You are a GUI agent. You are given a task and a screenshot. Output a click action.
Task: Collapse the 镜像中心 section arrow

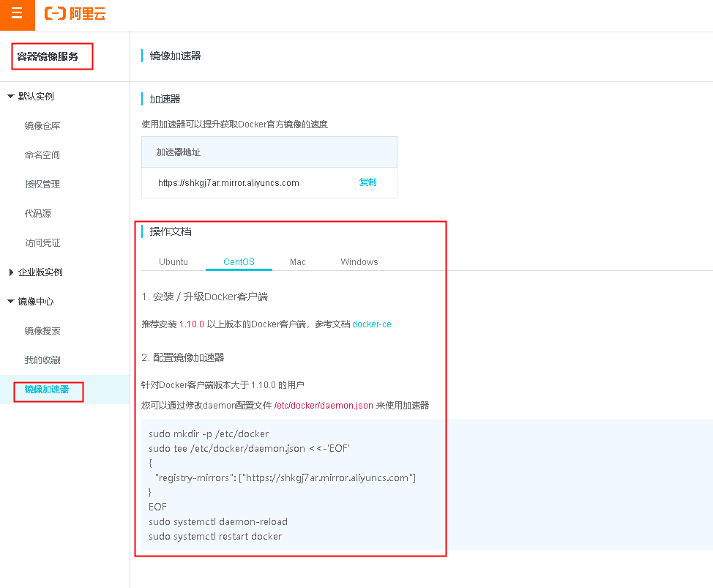click(11, 302)
